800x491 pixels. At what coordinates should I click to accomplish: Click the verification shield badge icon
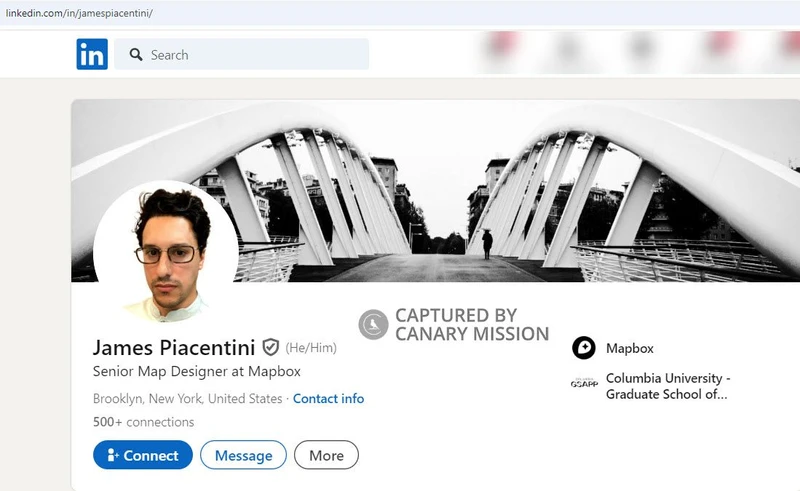(270, 348)
